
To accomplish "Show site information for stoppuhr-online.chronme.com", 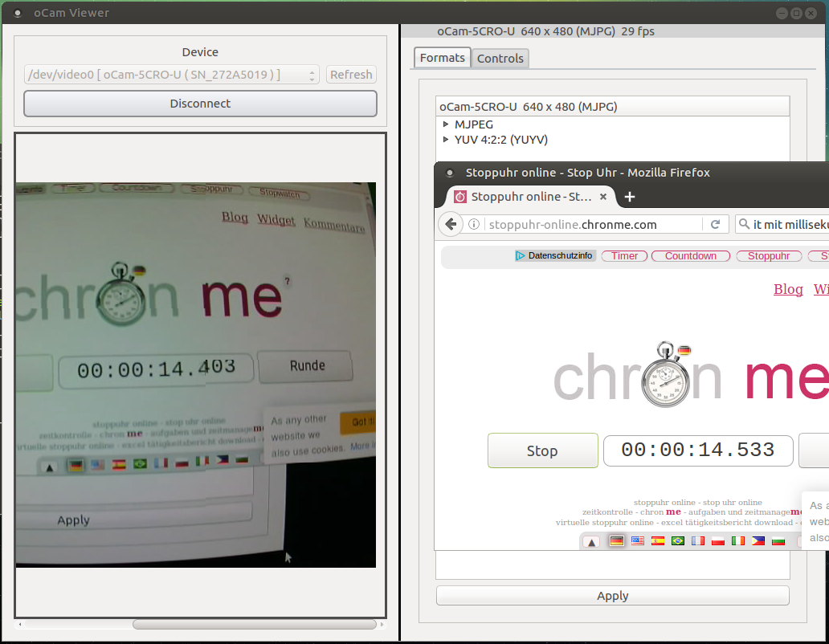I will [474, 225].
